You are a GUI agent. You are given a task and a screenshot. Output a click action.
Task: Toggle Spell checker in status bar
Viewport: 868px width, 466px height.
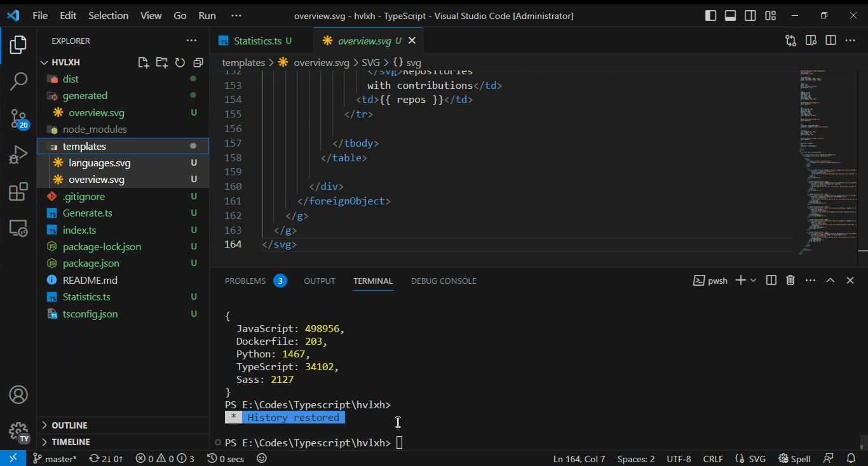[x=794, y=458]
